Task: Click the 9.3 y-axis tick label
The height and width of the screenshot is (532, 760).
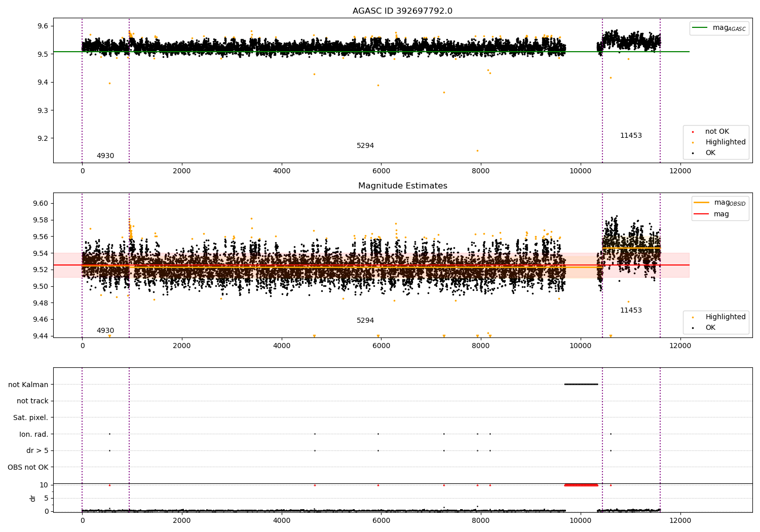Action: 43,110
